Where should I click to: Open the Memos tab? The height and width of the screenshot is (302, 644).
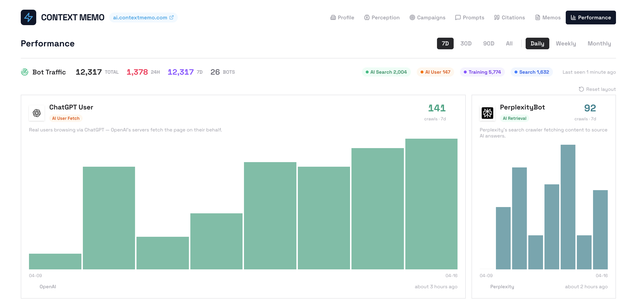click(x=548, y=17)
